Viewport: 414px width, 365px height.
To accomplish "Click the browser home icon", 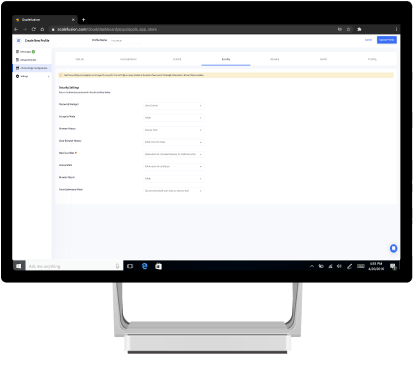I will click(42, 29).
